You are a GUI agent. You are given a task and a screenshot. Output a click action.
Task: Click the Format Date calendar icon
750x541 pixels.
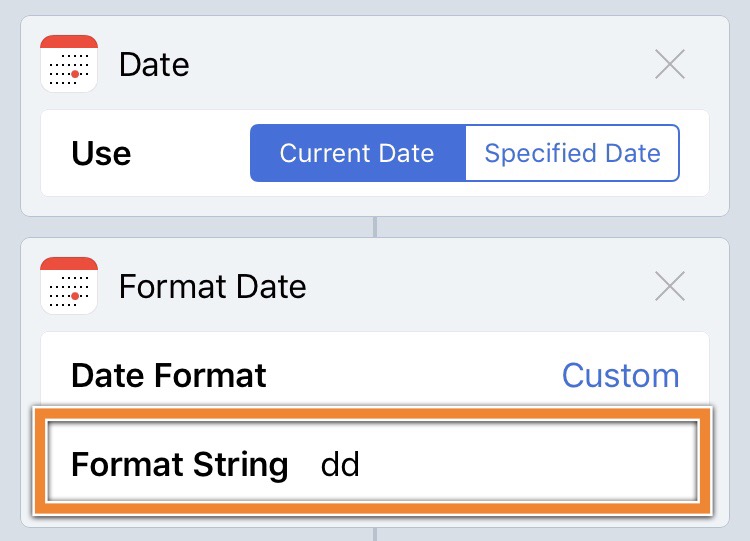tap(69, 287)
